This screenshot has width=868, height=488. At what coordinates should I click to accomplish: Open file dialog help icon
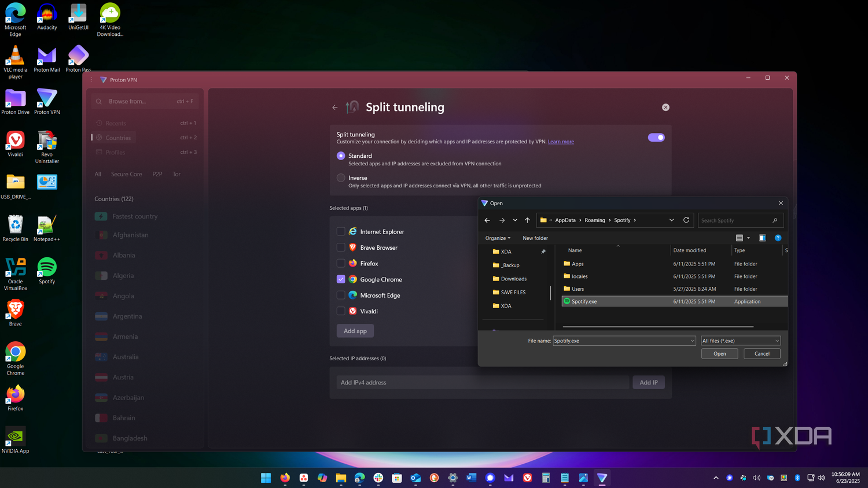(x=778, y=238)
